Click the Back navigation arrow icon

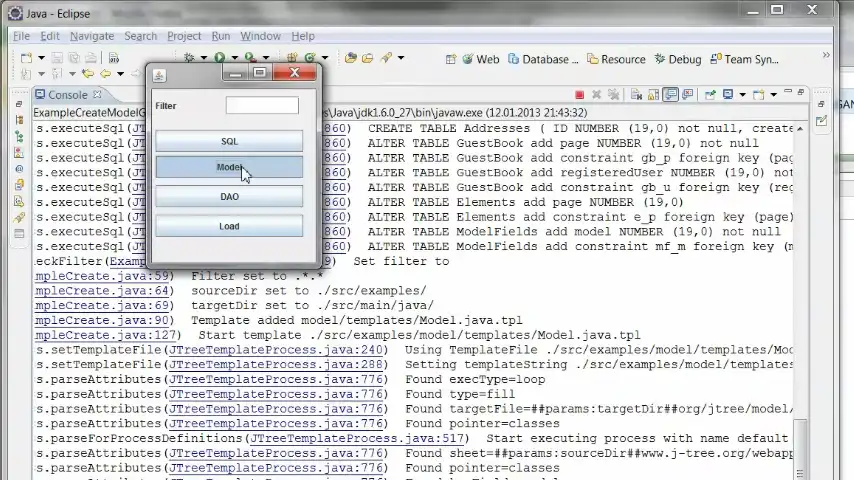(x=105, y=74)
